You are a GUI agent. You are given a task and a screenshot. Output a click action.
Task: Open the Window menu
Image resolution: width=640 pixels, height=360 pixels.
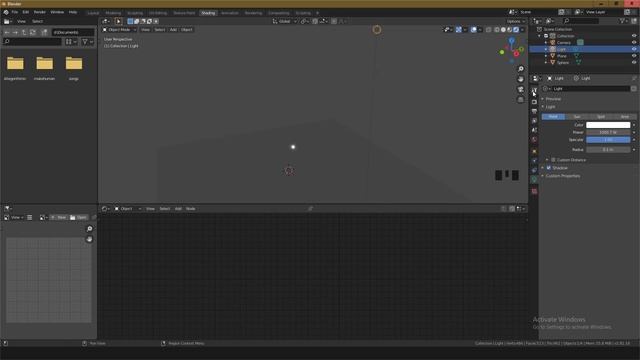(57, 12)
